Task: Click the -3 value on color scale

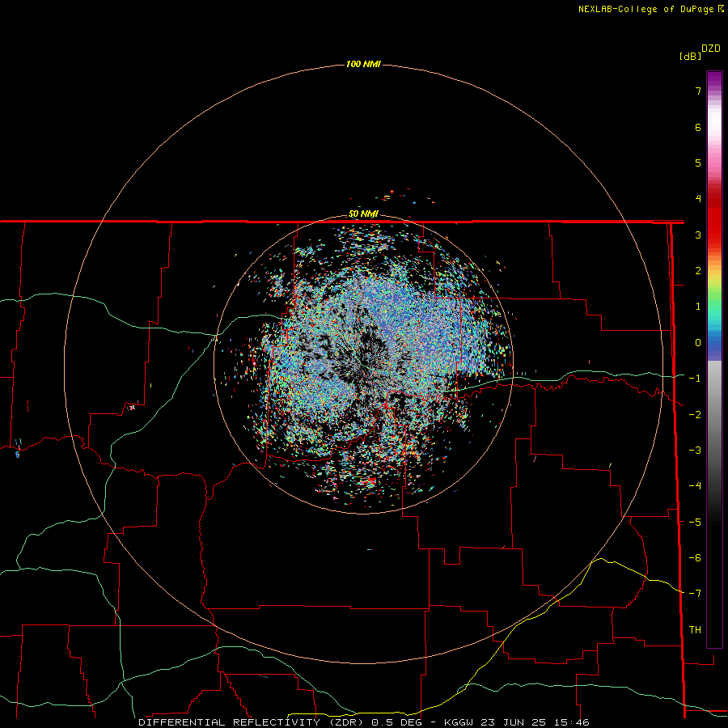Action: 695,451
